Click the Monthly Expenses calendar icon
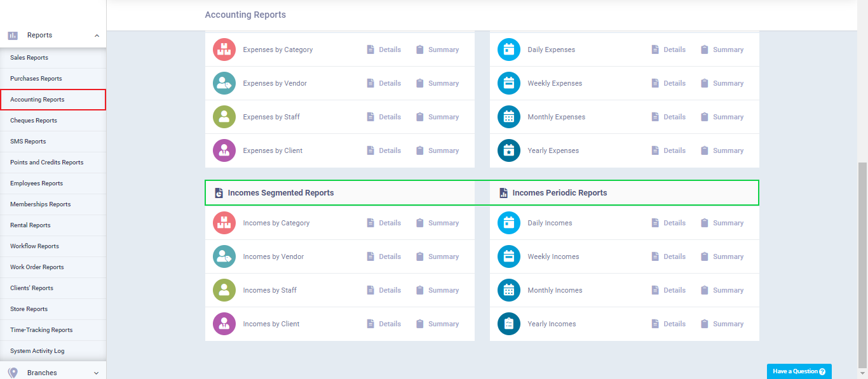Viewport: 868px width, 379px height. 508,117
